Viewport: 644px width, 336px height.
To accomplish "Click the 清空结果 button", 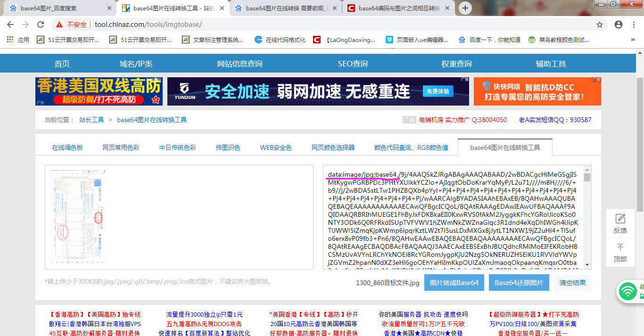I will 572,282.
